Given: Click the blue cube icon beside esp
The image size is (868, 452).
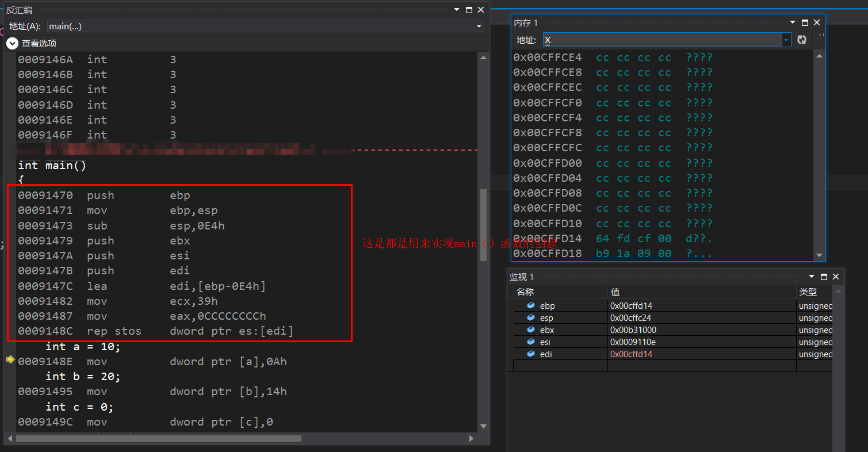Looking at the screenshot, I should pos(531,317).
